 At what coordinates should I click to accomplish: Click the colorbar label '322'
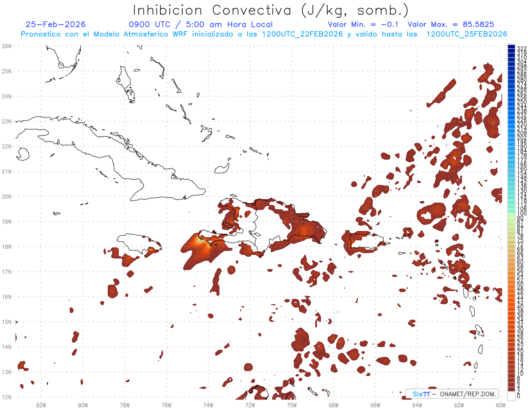pyautogui.click(x=522, y=48)
